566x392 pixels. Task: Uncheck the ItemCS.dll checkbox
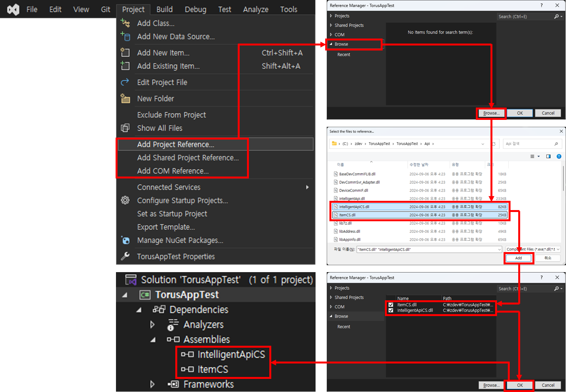point(391,305)
